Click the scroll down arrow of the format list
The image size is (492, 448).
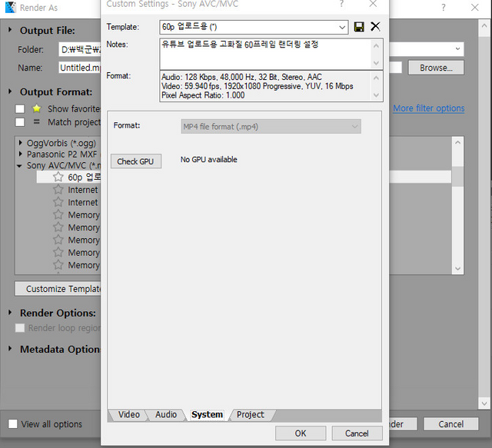[x=458, y=268]
